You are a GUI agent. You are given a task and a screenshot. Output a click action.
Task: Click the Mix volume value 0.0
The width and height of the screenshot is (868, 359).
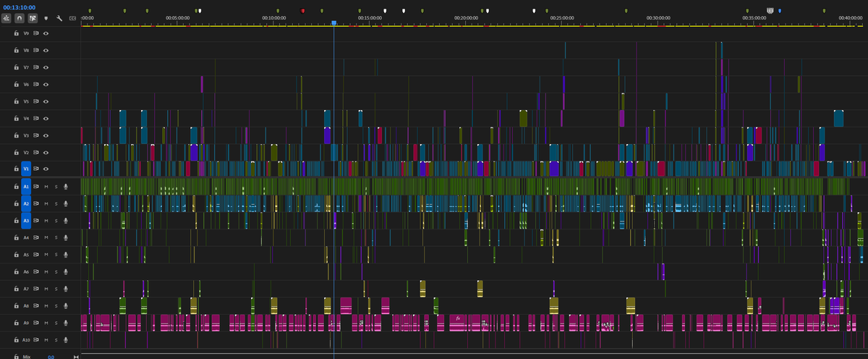[51, 357]
